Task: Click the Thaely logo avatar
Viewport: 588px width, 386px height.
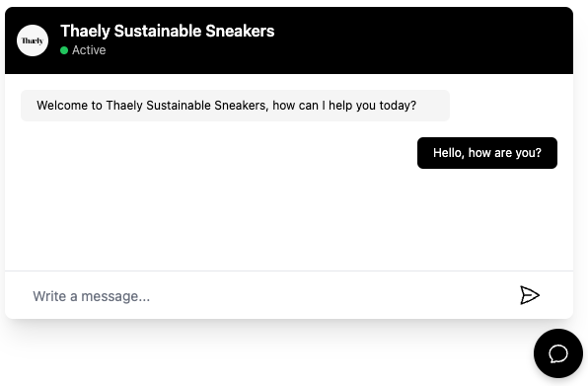Action: coord(33,40)
